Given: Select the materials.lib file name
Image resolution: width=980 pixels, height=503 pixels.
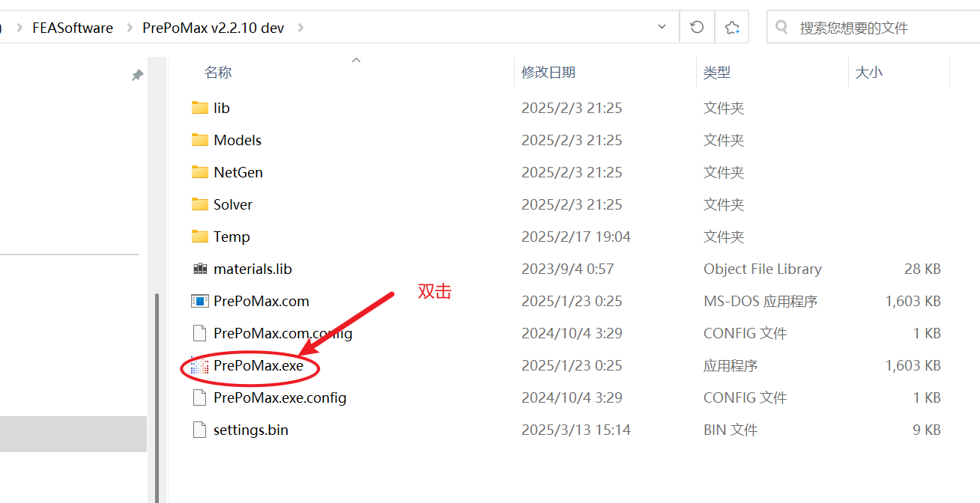Looking at the screenshot, I should click(252, 269).
